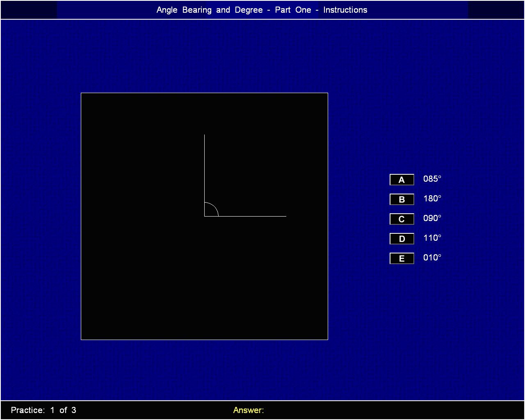This screenshot has width=525, height=420.
Task: Click the vertex corner of the angle
Action: pos(205,216)
